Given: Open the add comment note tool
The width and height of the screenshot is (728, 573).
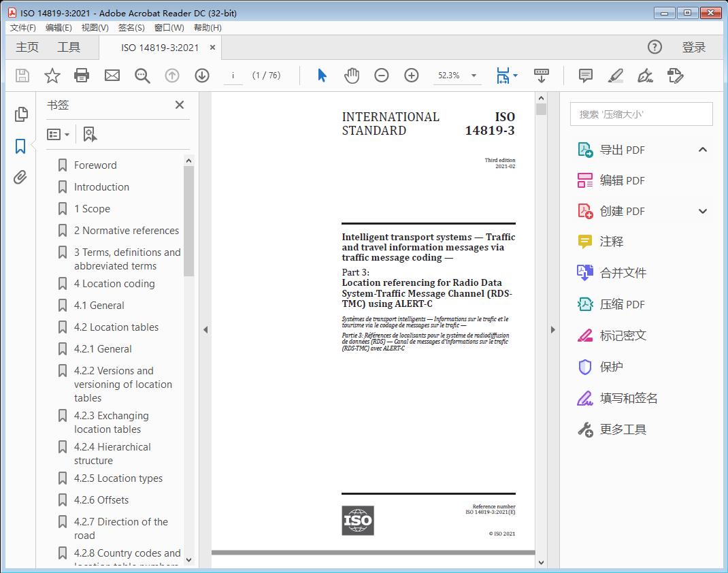Looking at the screenshot, I should tap(585, 76).
